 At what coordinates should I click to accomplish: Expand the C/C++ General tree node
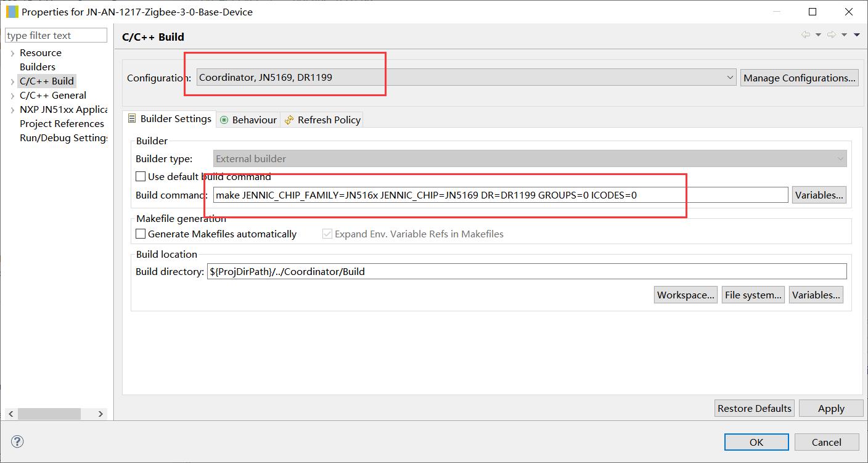(12, 96)
